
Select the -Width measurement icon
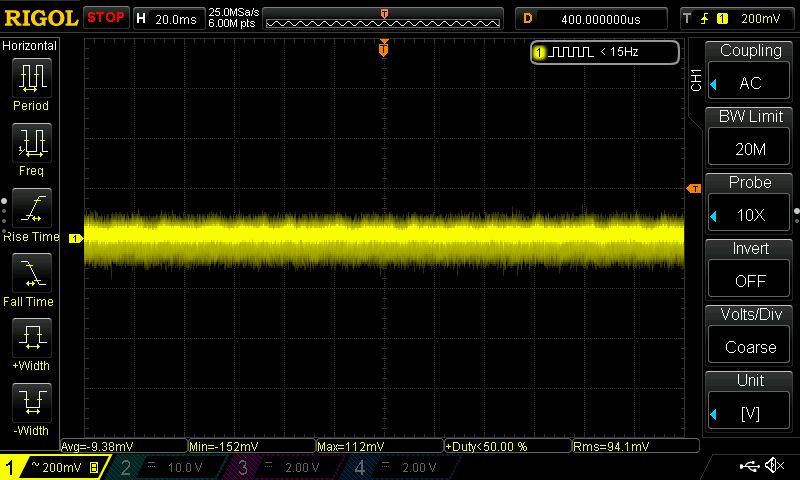[x=32, y=403]
